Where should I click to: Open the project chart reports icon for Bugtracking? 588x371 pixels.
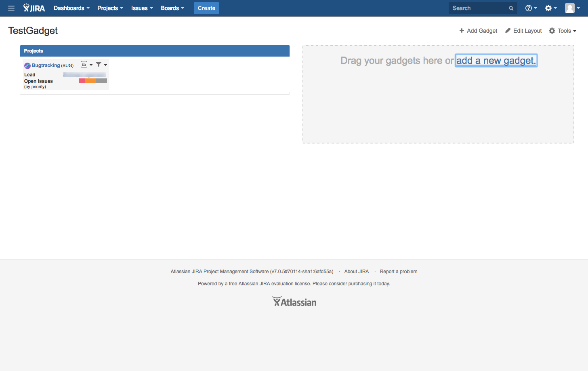(84, 64)
